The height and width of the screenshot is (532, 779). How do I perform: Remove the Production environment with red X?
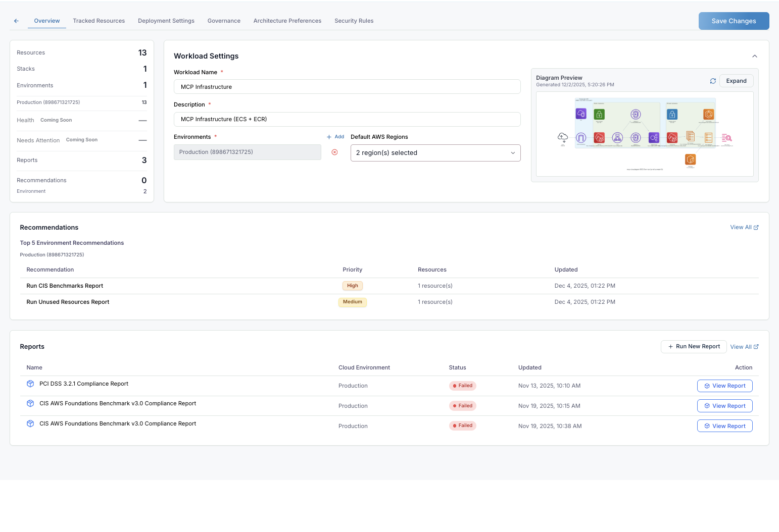click(334, 152)
